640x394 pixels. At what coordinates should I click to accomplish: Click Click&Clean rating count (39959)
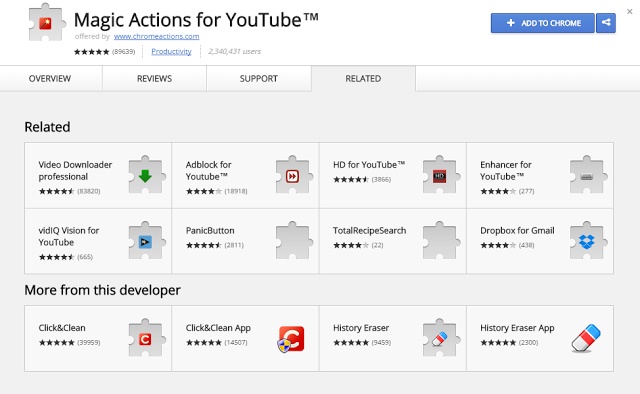(89, 343)
